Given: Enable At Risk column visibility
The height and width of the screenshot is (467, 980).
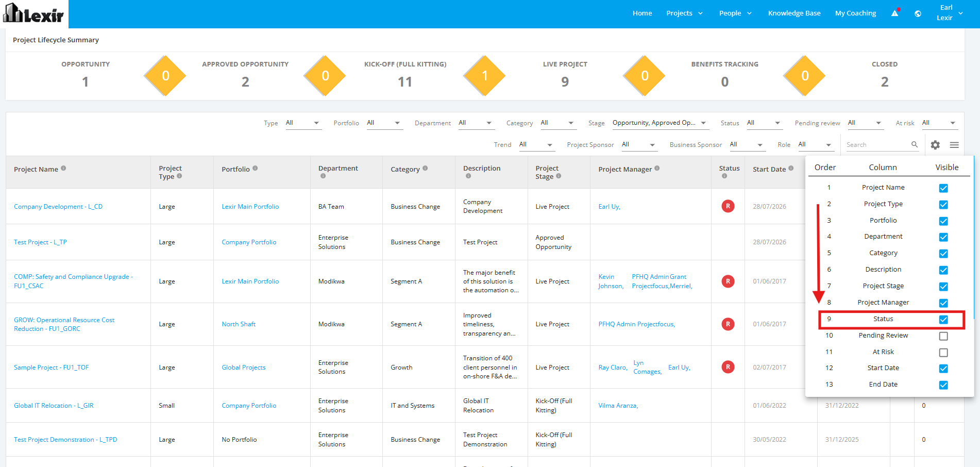Looking at the screenshot, I should tap(943, 353).
